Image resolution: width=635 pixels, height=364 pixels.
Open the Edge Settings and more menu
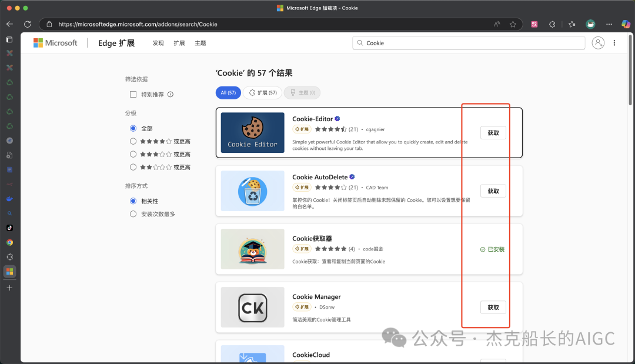(609, 24)
